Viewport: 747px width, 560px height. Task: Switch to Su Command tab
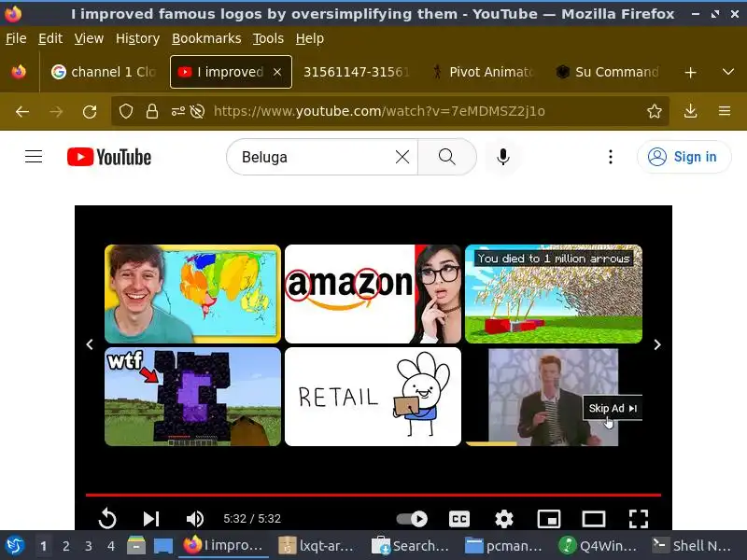click(x=608, y=72)
